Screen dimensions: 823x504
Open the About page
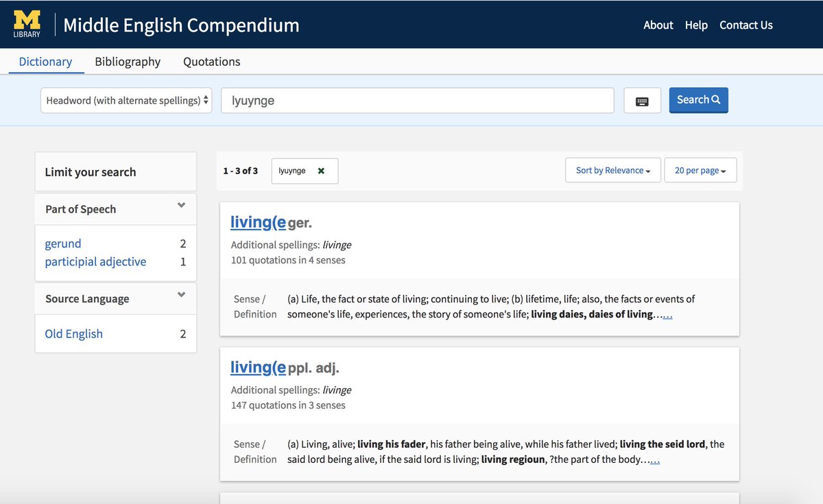click(x=658, y=25)
